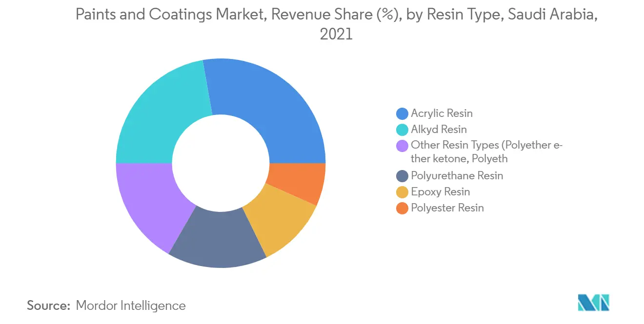Click the Acrylic Resin legend color dot
The height and width of the screenshot is (324, 644).
point(401,113)
